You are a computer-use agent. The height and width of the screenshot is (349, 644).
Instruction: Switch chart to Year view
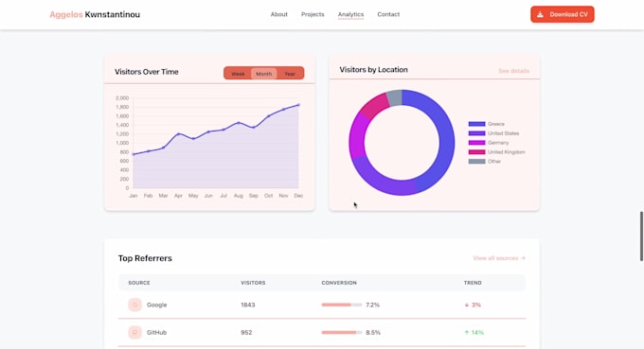pos(290,74)
